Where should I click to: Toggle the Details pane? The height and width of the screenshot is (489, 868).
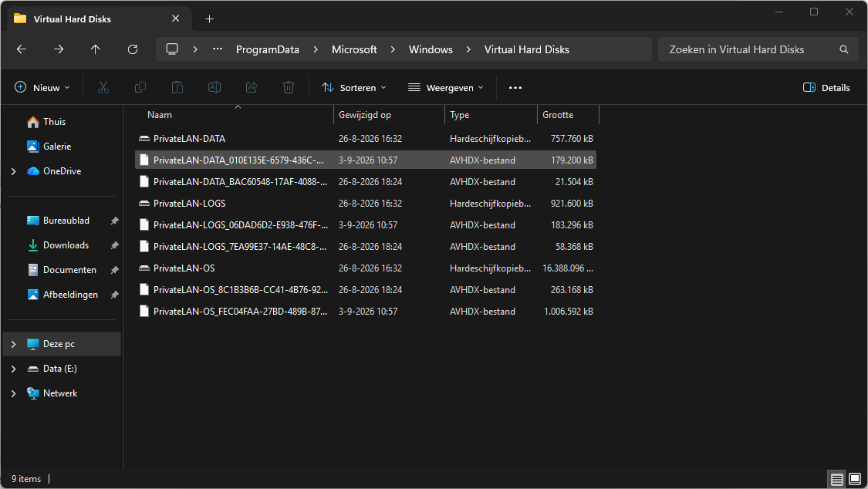pos(826,87)
